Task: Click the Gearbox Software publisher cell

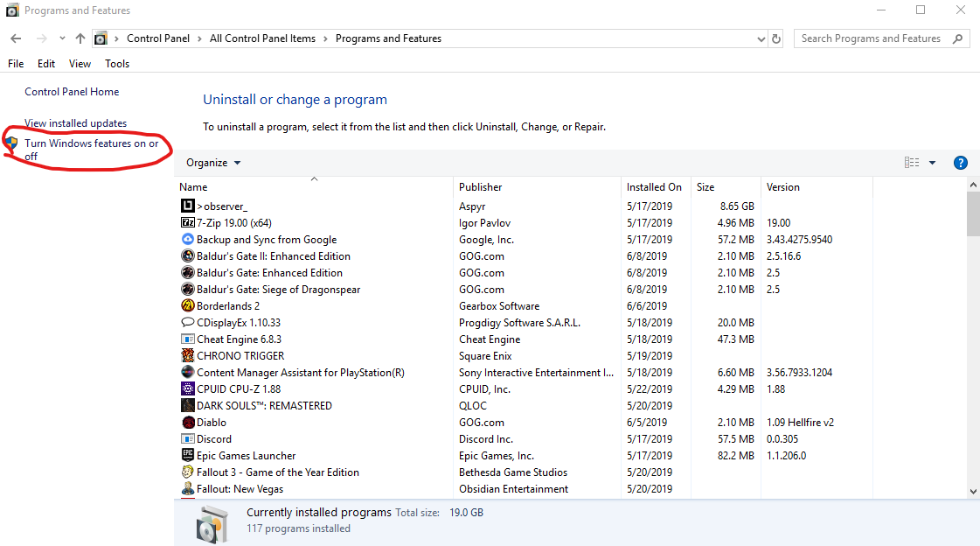Action: pos(499,306)
